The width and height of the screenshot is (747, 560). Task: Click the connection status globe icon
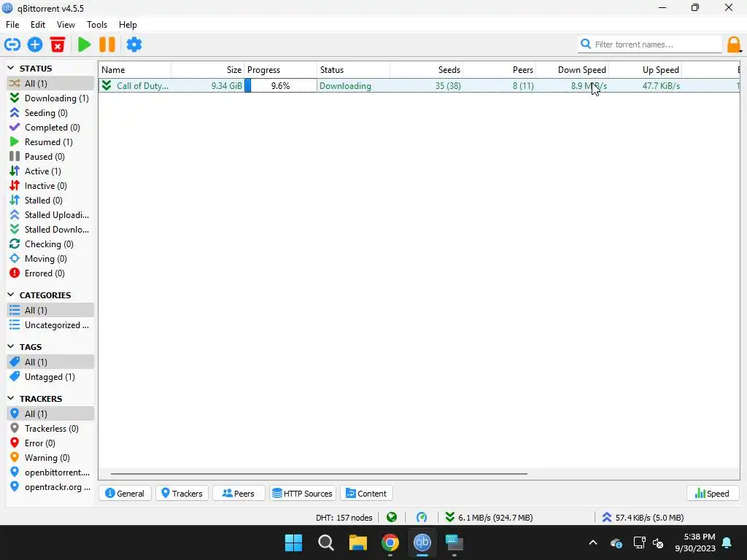[392, 517]
